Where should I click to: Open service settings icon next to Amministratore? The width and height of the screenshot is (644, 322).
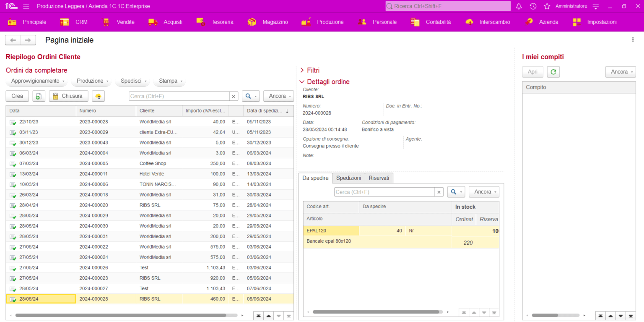[x=596, y=6]
